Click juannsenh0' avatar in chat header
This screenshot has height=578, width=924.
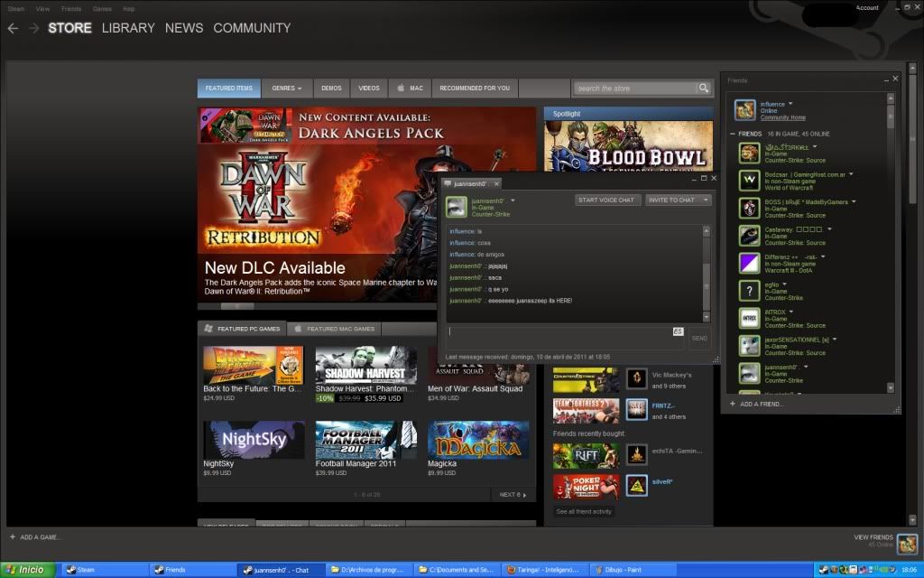(x=456, y=207)
